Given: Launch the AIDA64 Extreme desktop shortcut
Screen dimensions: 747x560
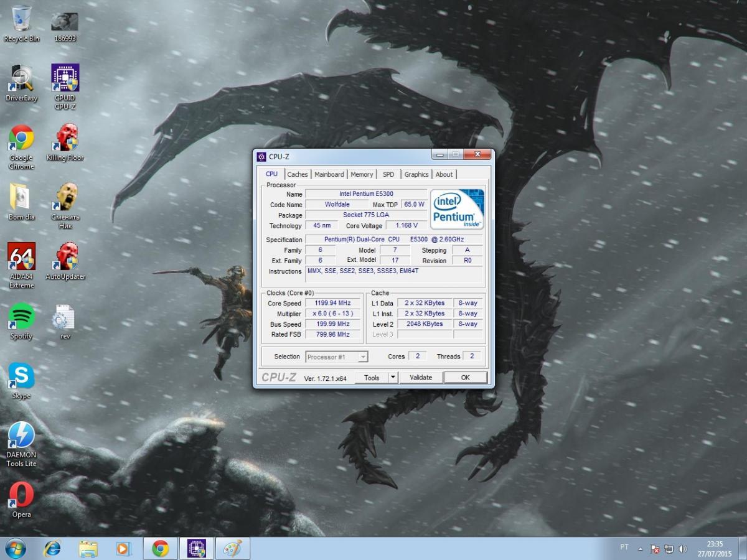Looking at the screenshot, I should [x=21, y=266].
